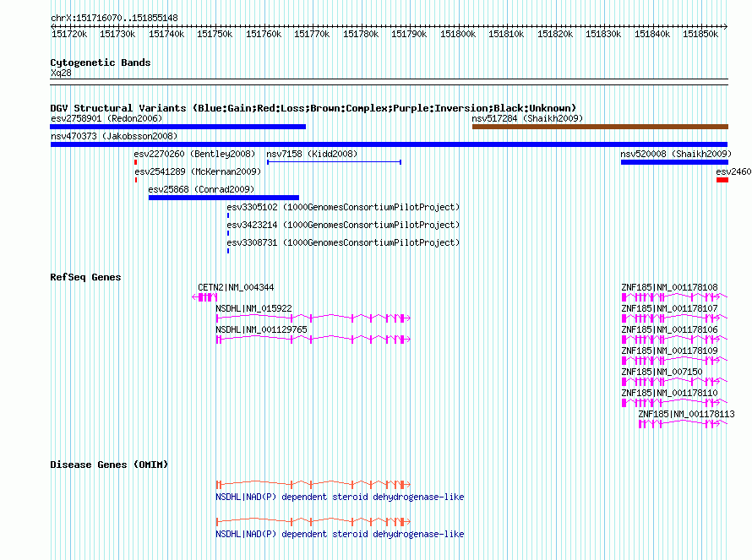Click the esv2270260 small red marker
The height and width of the screenshot is (560, 752).
pos(136,162)
